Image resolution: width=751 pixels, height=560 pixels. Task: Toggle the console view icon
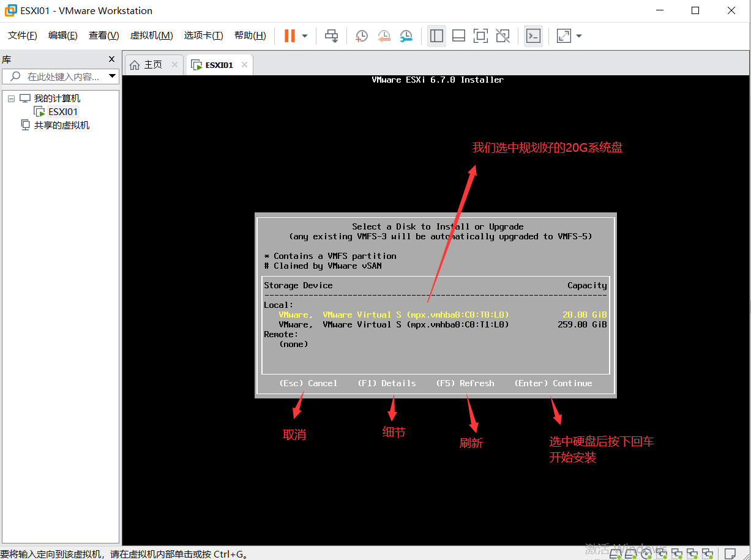(x=533, y=36)
